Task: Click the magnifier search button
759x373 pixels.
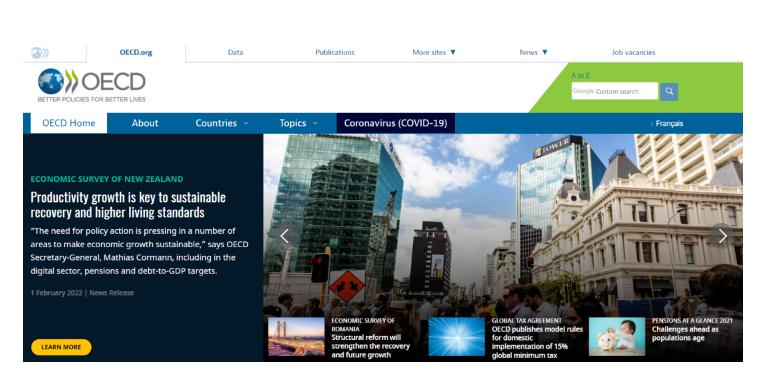Action: point(669,91)
